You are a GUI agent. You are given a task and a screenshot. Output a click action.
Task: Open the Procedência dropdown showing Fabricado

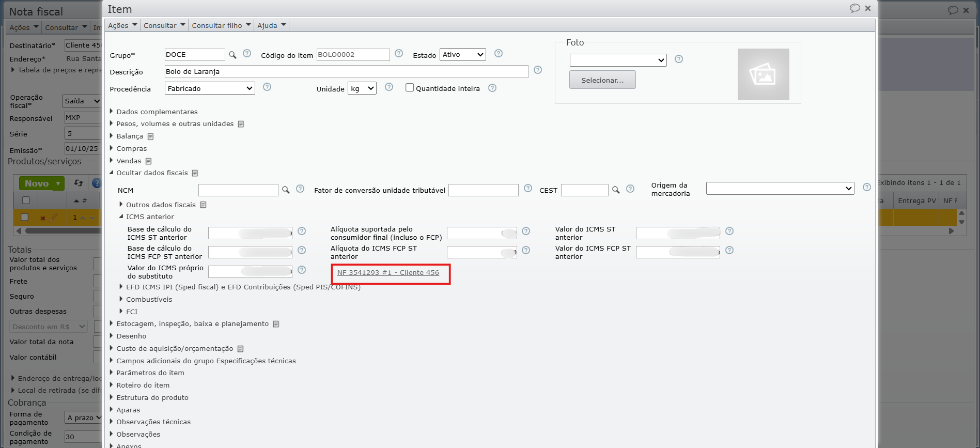point(210,88)
